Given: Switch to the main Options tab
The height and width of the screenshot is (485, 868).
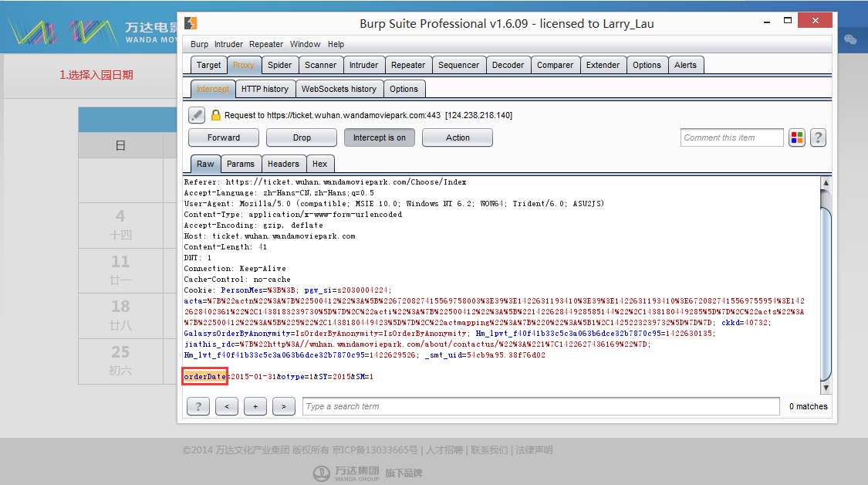Looking at the screenshot, I should 647,65.
